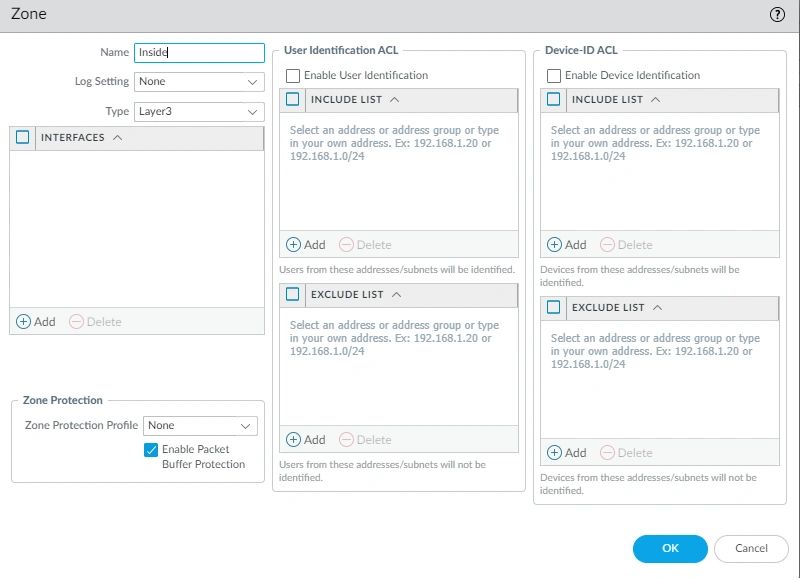This screenshot has height=578, width=800.
Task: Open the Zone Protection Profile dropdown
Action: tap(200, 426)
